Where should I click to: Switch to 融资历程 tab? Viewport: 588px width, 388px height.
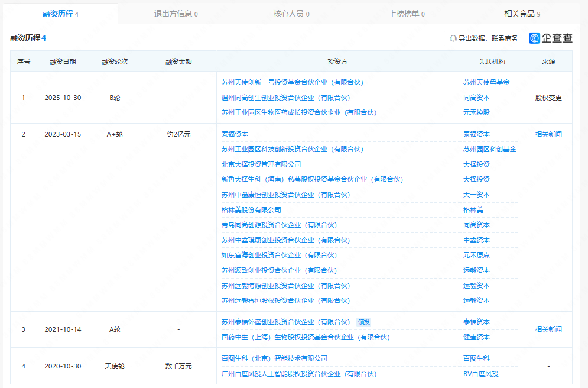pos(60,14)
